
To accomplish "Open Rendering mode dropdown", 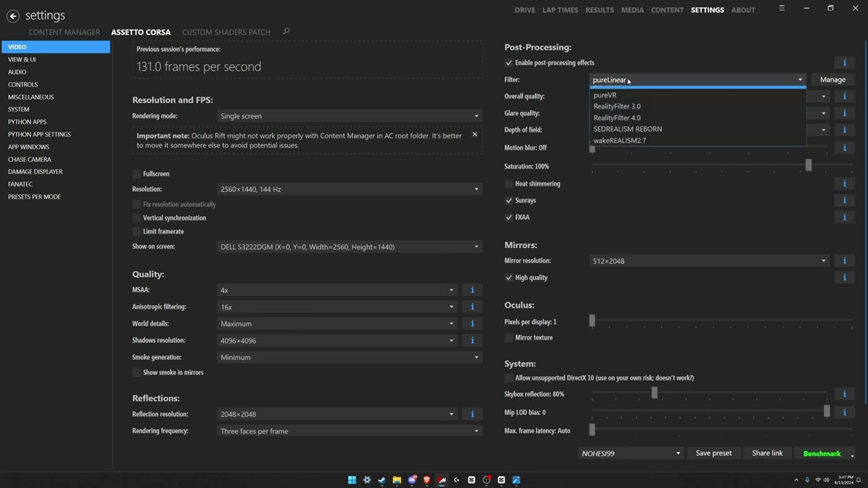I will click(x=349, y=116).
